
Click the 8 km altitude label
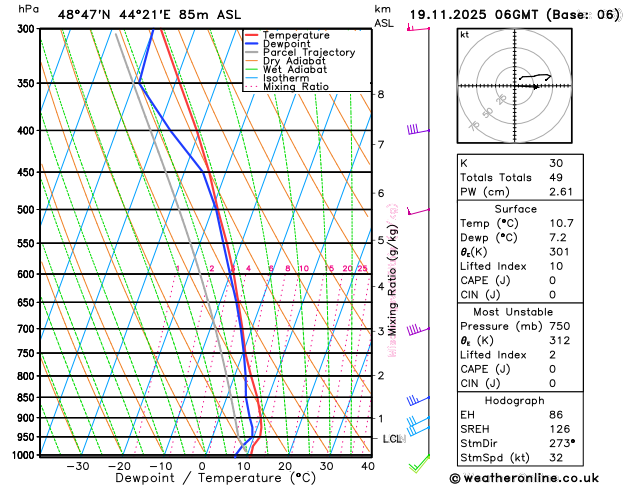(381, 94)
